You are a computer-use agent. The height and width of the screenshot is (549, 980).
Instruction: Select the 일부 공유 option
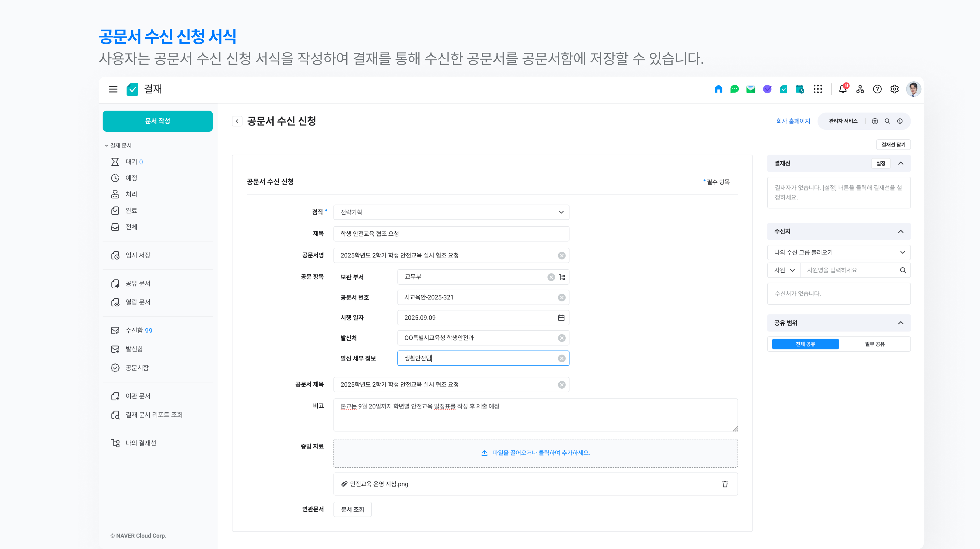tap(875, 344)
